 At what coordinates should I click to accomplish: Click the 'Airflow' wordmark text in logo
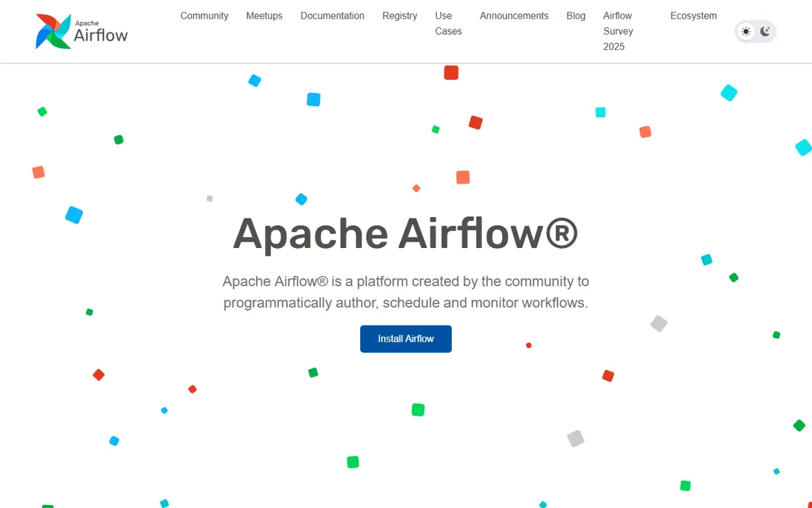click(100, 35)
